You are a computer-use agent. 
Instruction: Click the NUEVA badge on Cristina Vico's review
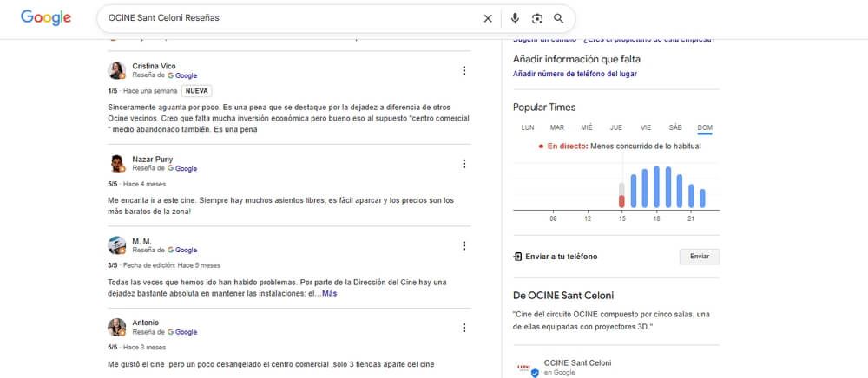coord(196,91)
